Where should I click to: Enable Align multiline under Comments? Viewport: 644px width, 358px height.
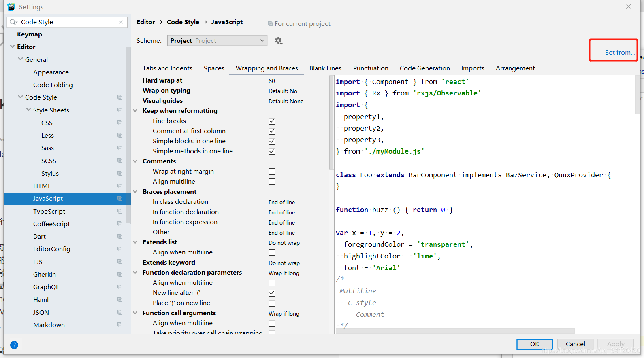click(x=272, y=182)
